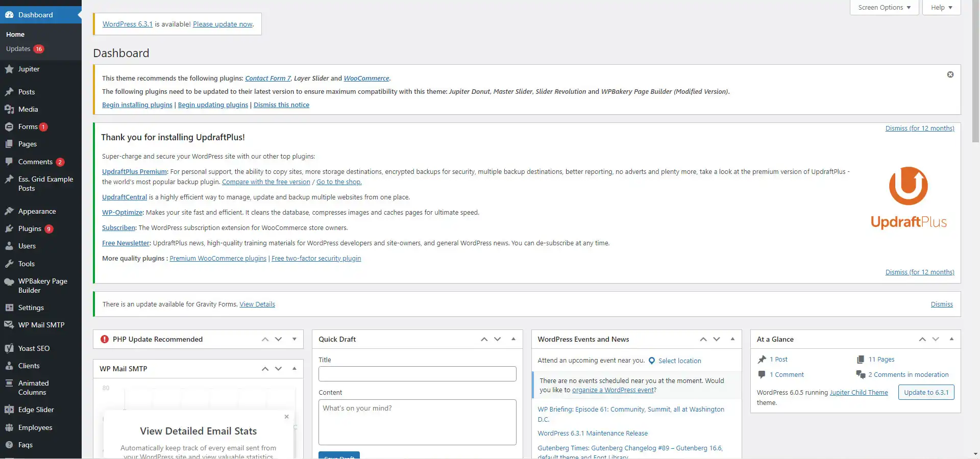The width and height of the screenshot is (980, 459).
Task: Click the Please update now link
Action: [223, 24]
